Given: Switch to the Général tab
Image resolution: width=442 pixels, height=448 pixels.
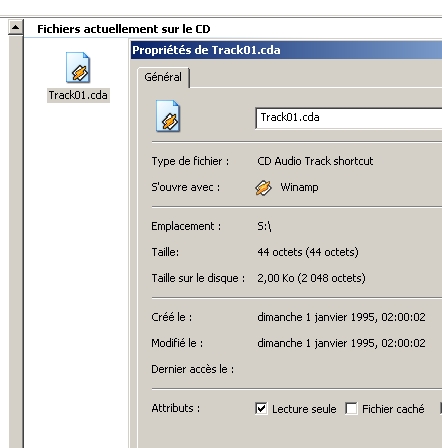Looking at the screenshot, I should click(163, 77).
